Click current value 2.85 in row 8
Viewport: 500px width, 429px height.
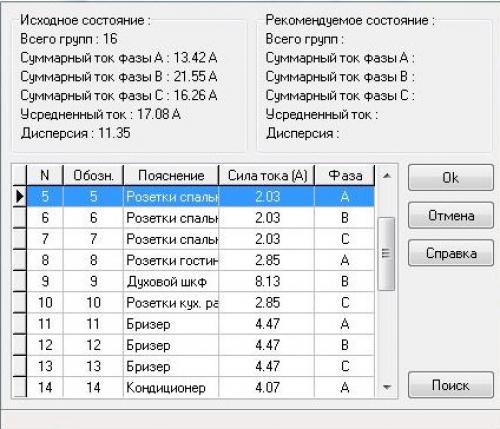coord(267,260)
